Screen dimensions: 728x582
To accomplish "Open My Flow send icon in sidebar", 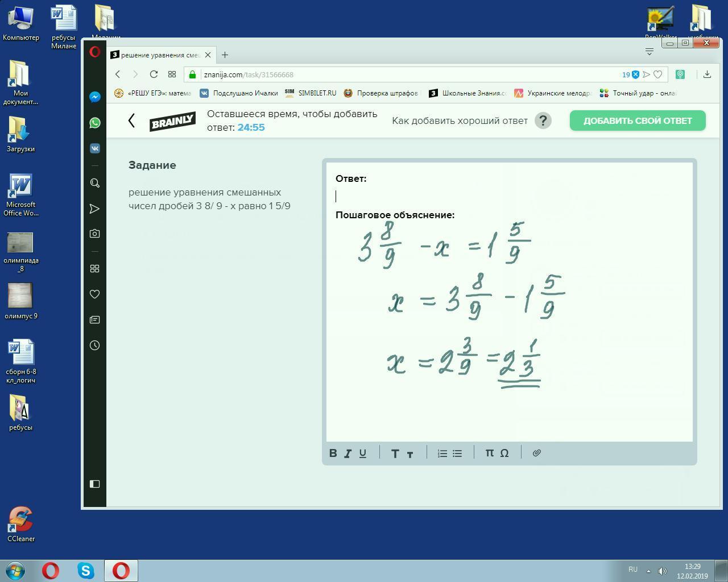I will click(95, 209).
